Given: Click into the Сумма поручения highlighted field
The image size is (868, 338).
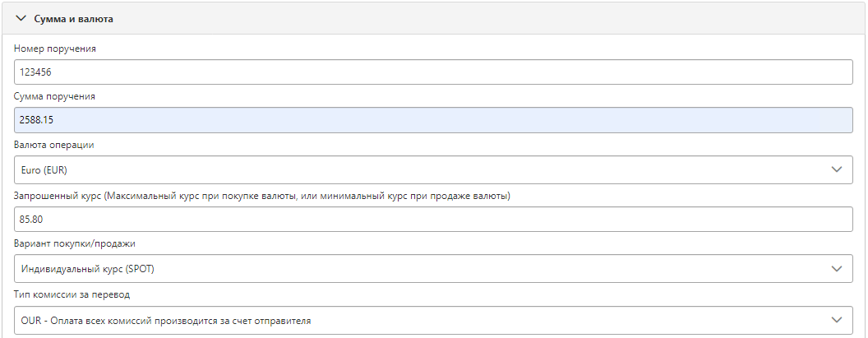Looking at the screenshot, I should (x=433, y=120).
